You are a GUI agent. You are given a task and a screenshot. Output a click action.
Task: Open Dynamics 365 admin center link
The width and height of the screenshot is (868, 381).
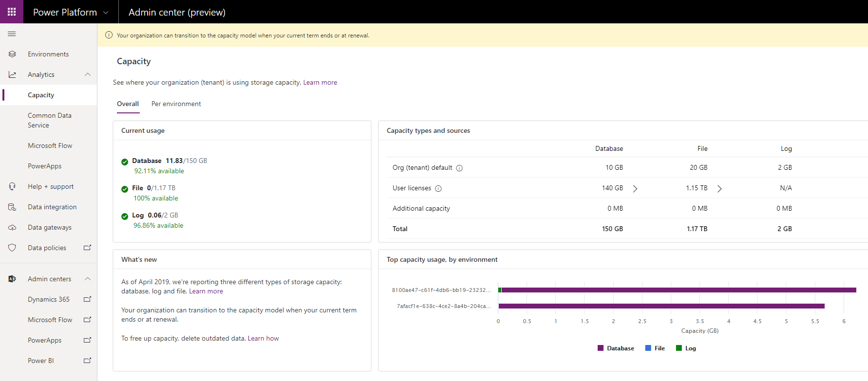pyautogui.click(x=49, y=299)
